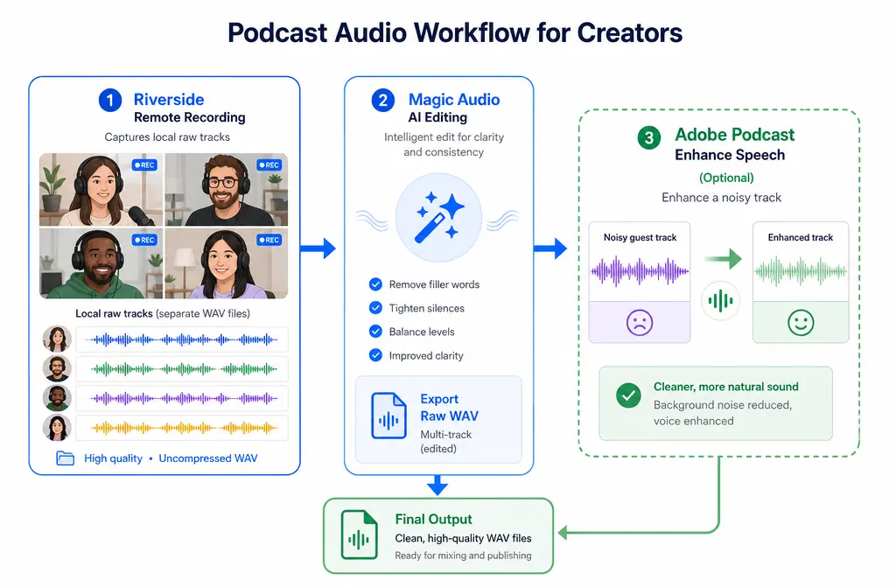Click the folder icon beside High quality

coord(65,458)
